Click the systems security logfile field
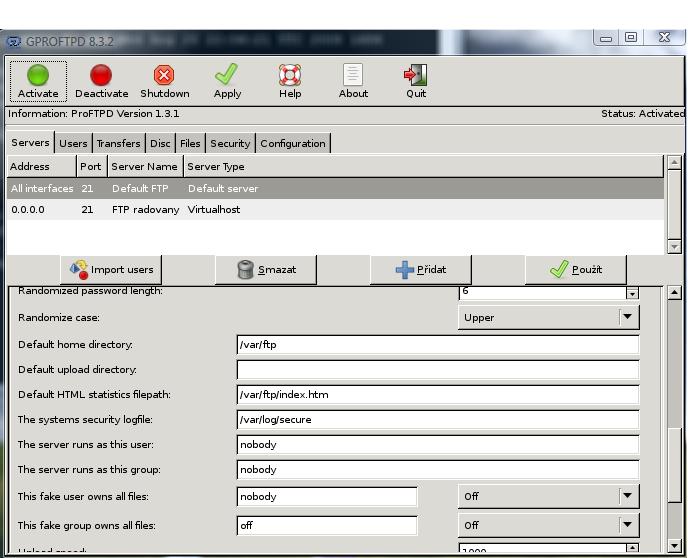 pyautogui.click(x=438, y=419)
